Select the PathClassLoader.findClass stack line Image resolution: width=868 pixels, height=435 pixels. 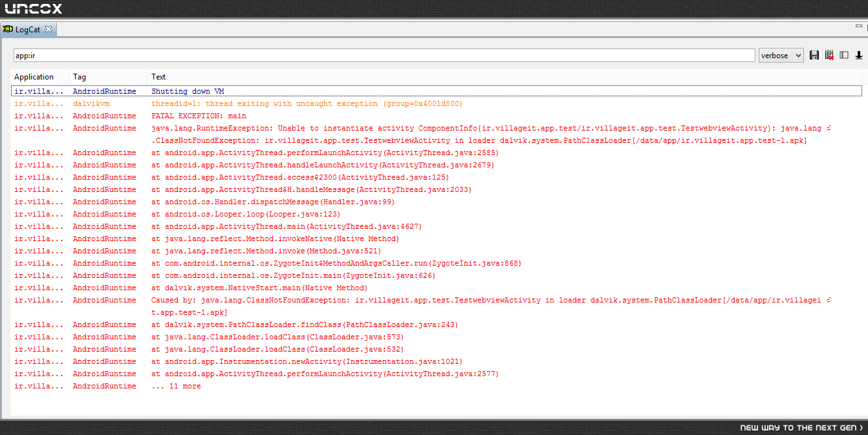click(437, 324)
